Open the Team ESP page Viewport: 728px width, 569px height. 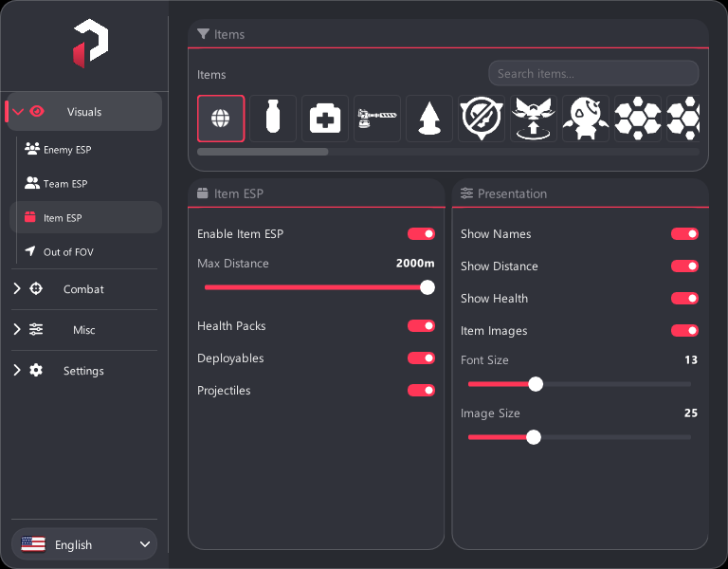[86, 183]
